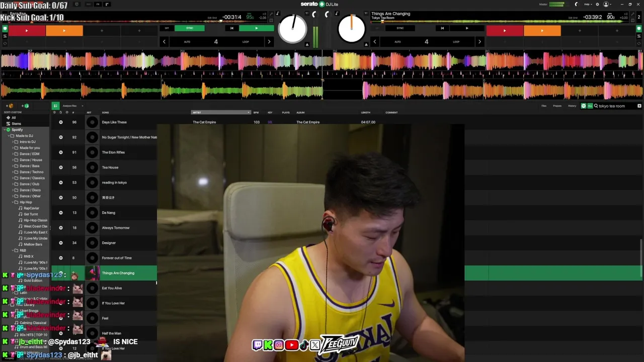The width and height of the screenshot is (644, 362).
Task: Turn off sync with left deck OFF button
Action: [167, 28]
